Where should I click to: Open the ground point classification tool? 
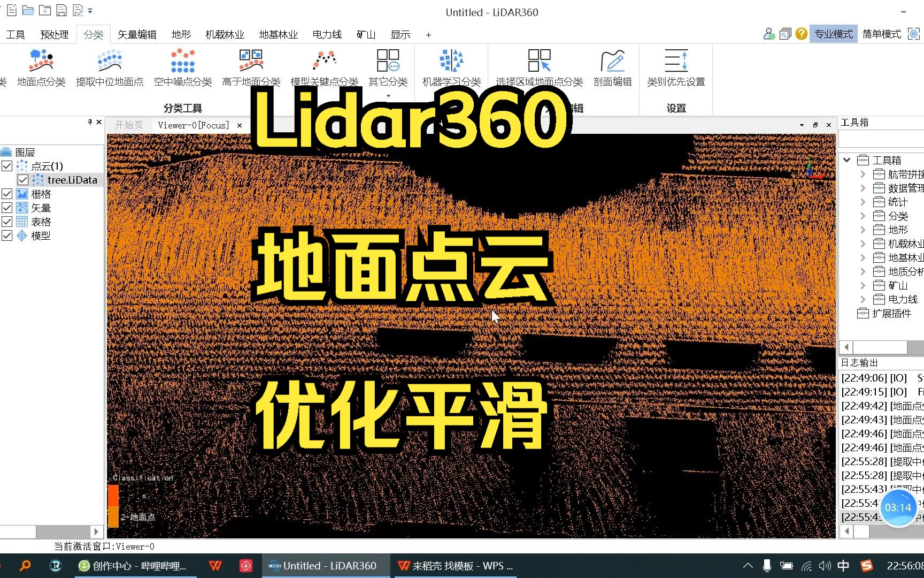click(x=41, y=68)
